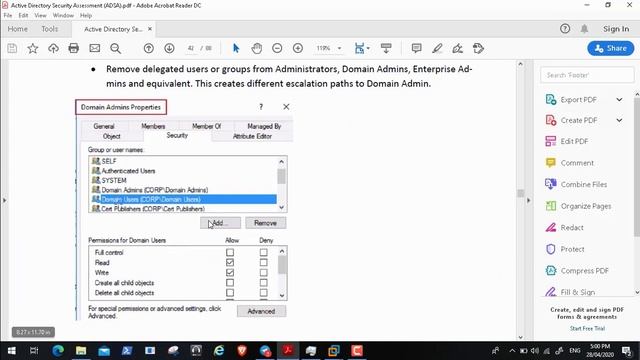Add a comment sticky note icon
The image size is (640, 360).
tap(416, 48)
